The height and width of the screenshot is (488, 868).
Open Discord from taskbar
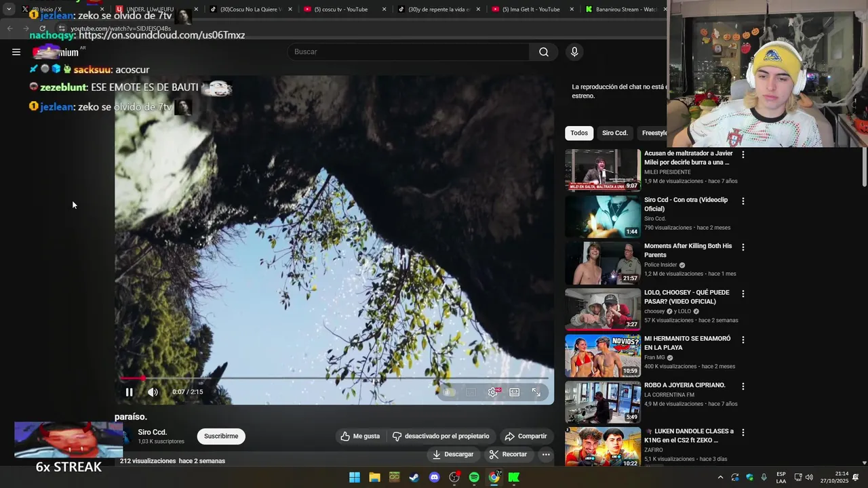coord(434,477)
